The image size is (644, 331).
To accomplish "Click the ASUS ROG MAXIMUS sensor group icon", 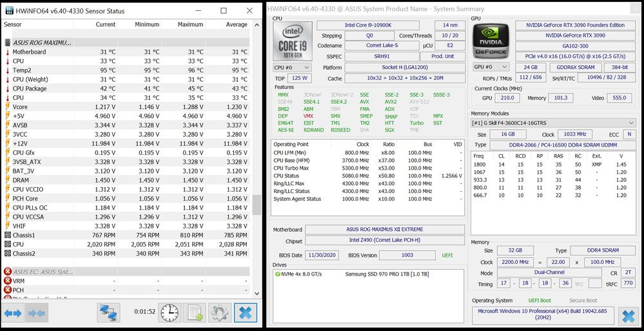I will (x=7, y=43).
